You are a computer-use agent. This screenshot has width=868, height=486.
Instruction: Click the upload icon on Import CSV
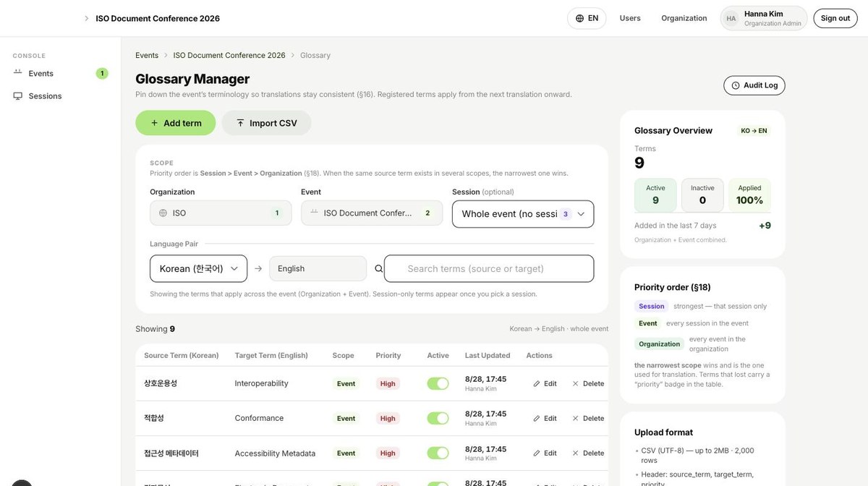[x=240, y=123]
